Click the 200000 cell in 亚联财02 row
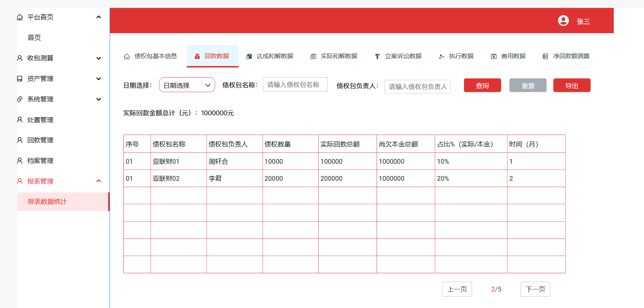644x308 pixels. click(347, 178)
